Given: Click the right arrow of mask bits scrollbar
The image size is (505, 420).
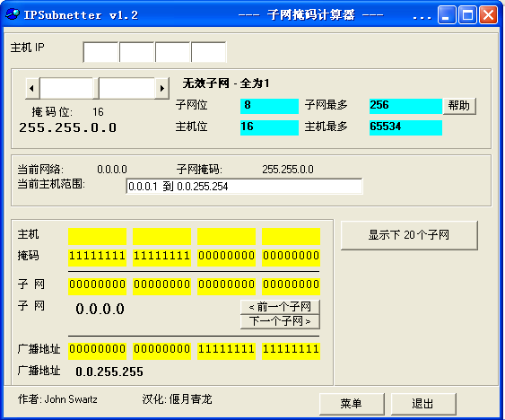Looking at the screenshot, I should point(162,88).
